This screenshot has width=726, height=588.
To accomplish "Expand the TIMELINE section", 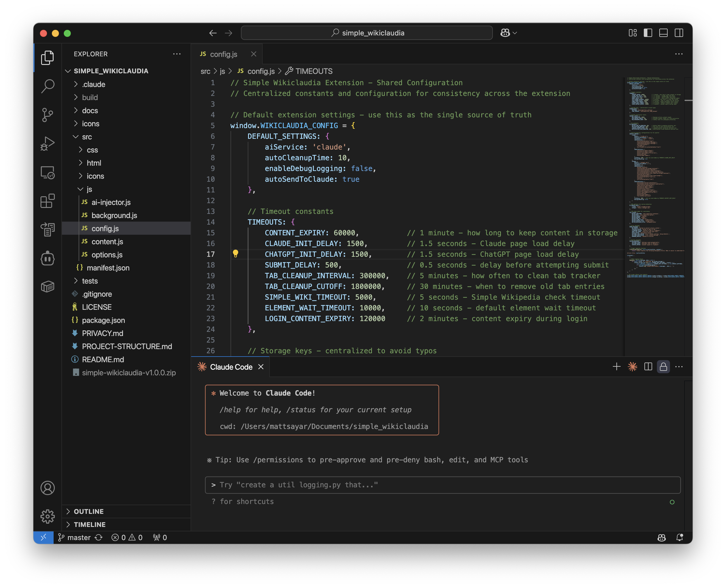I will [126, 524].
